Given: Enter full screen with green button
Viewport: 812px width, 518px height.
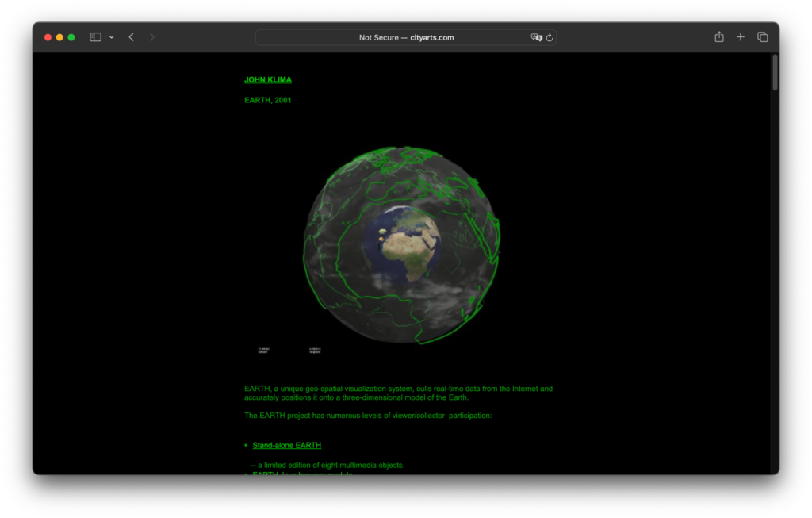Looking at the screenshot, I should tap(71, 37).
